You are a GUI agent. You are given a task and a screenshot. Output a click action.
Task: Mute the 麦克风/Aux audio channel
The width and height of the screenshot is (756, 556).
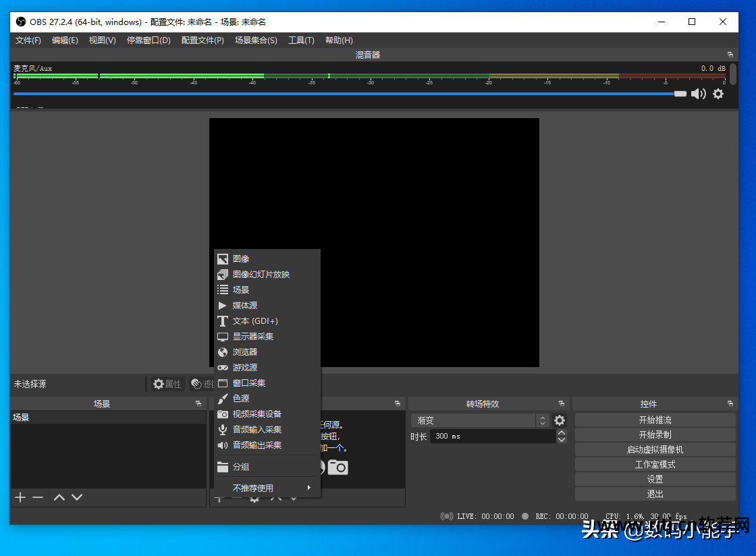[x=698, y=94]
